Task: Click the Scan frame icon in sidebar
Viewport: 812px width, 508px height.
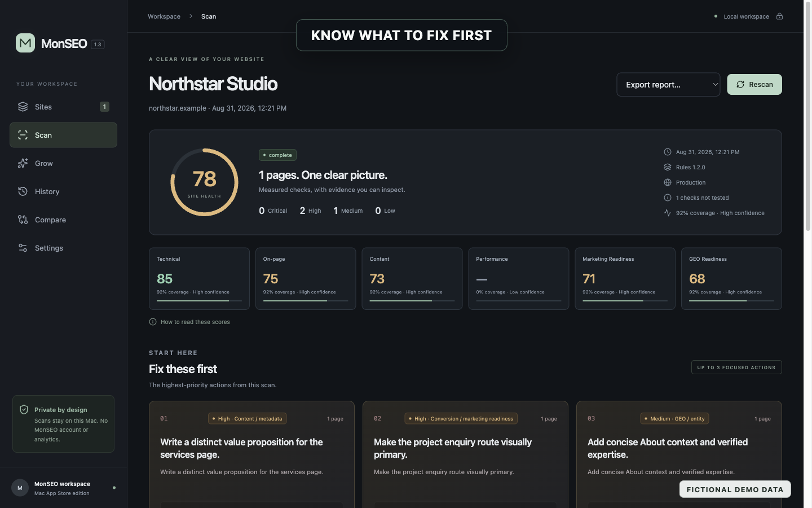Action: (x=23, y=135)
